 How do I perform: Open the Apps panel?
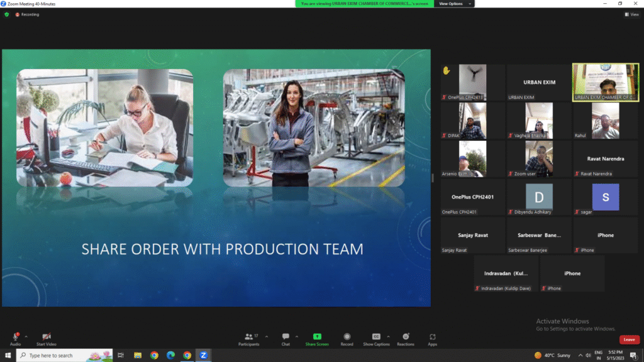tap(433, 337)
